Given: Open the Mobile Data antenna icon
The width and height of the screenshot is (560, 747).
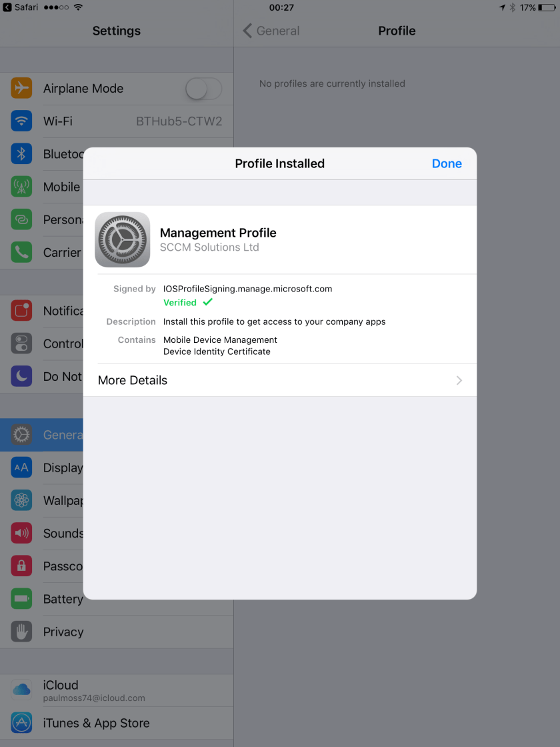Looking at the screenshot, I should tap(21, 187).
